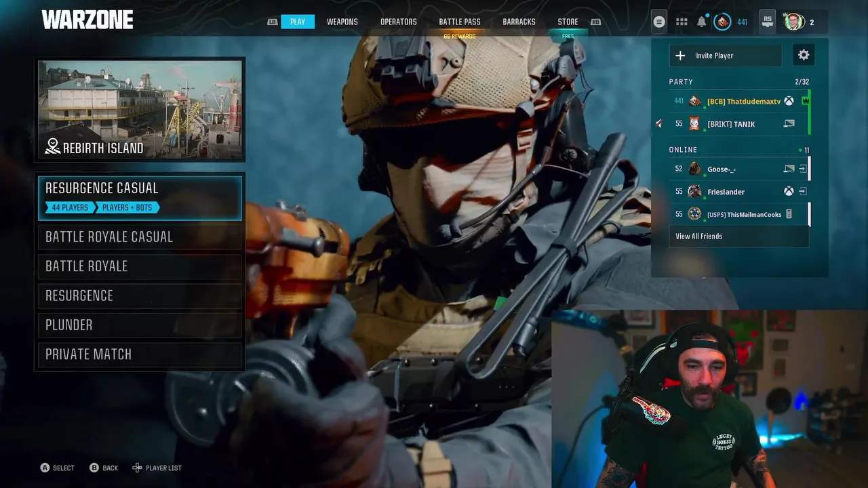Viewport: 868px width, 488px height.
Task: Click the Rebirth Island map thumbnail
Action: (x=140, y=110)
